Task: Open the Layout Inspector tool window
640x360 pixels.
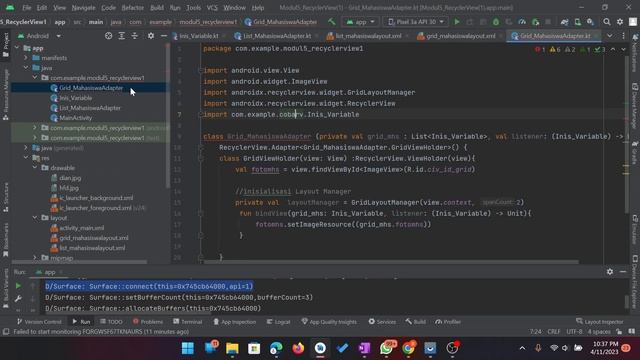Action: (x=600, y=322)
